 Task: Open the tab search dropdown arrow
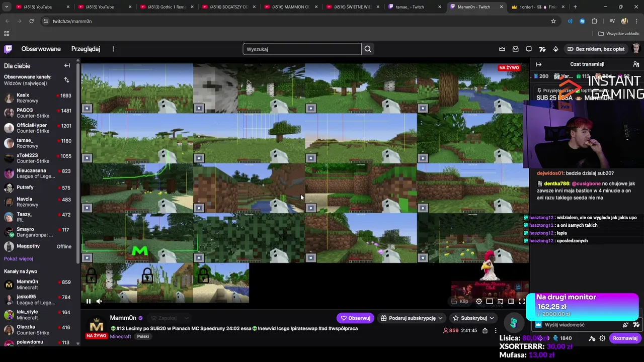click(x=7, y=7)
